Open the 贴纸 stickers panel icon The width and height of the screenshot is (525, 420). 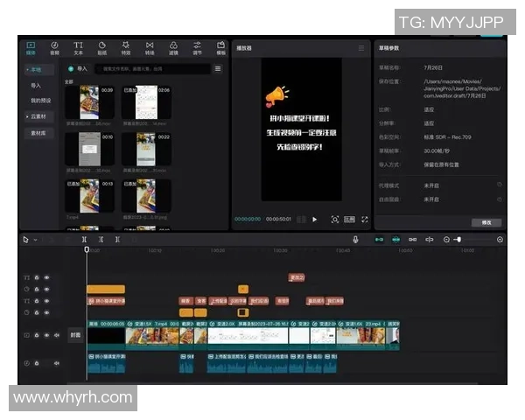point(101,47)
